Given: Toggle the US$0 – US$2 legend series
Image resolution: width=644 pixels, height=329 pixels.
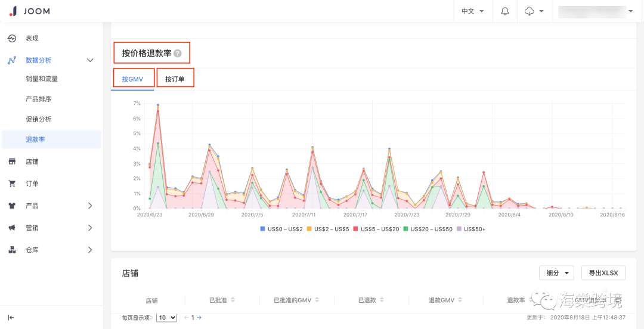Looking at the screenshot, I should (281, 229).
